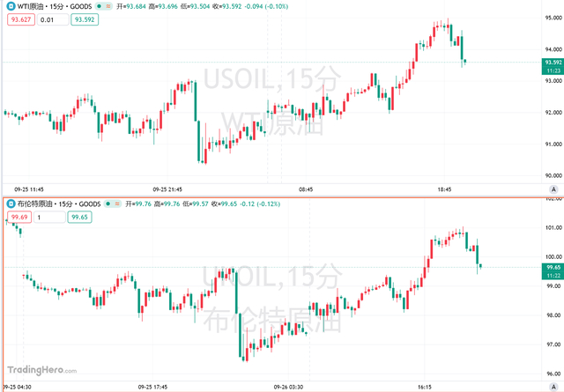This screenshot has height=392, width=564.
Task: Click the 布伦特原油 symbol logo icon
Action: [x=11, y=203]
